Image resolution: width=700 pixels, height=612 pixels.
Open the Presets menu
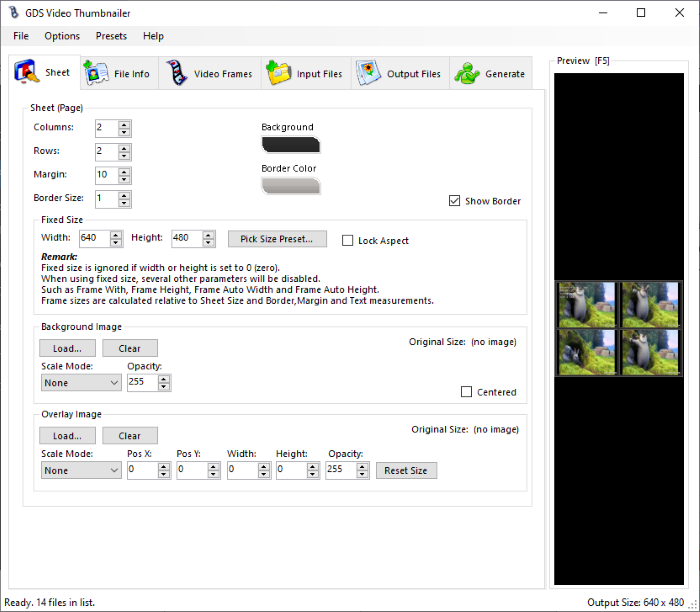click(111, 36)
